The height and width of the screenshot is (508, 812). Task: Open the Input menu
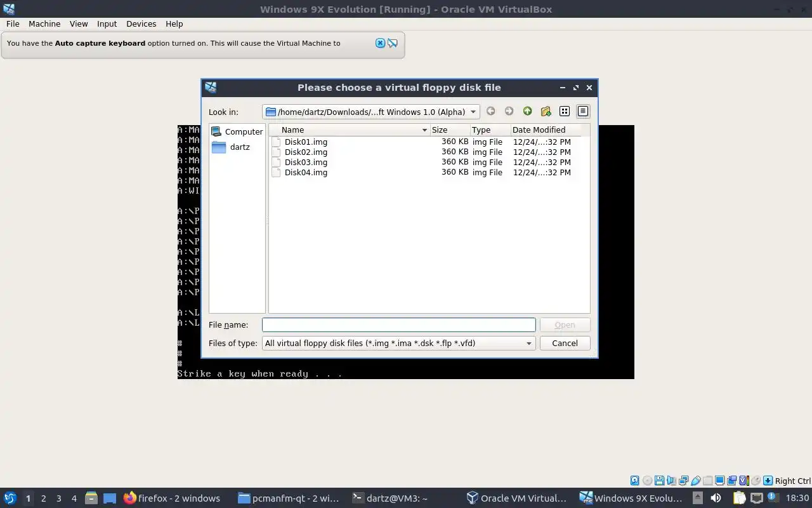(107, 23)
